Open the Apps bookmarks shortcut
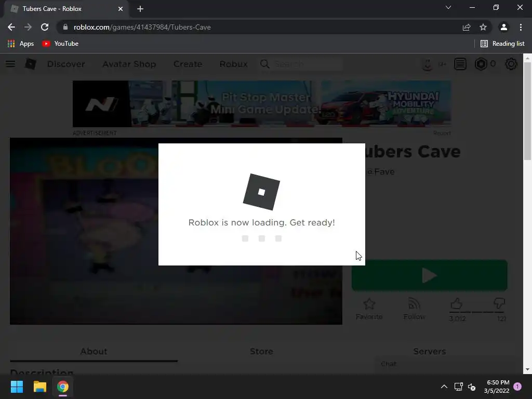Image resolution: width=532 pixels, height=399 pixels. click(x=21, y=44)
